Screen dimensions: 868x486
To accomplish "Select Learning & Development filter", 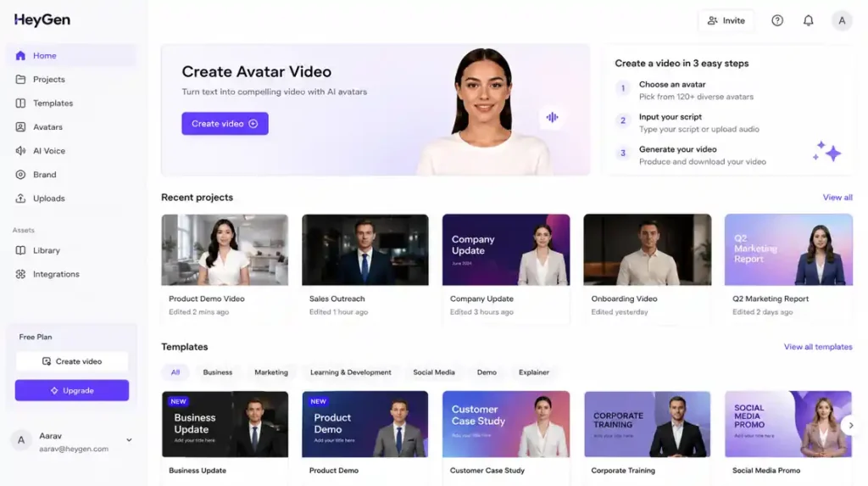I will pyautogui.click(x=350, y=372).
